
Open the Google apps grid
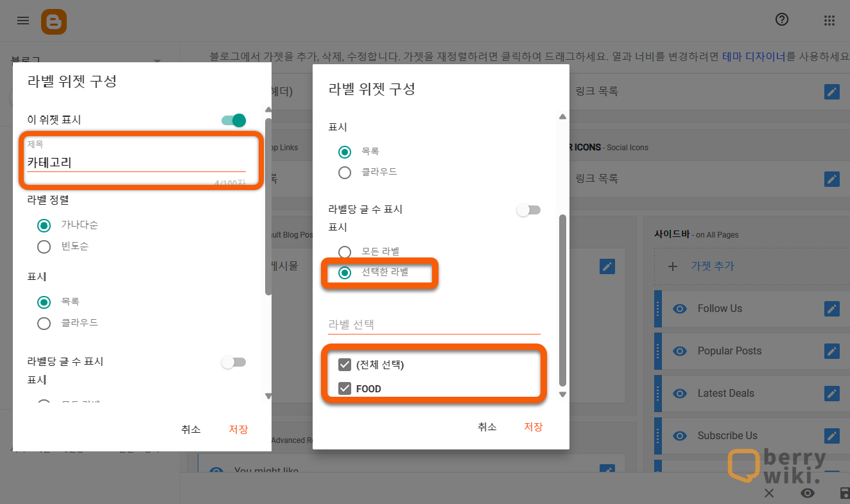[829, 21]
